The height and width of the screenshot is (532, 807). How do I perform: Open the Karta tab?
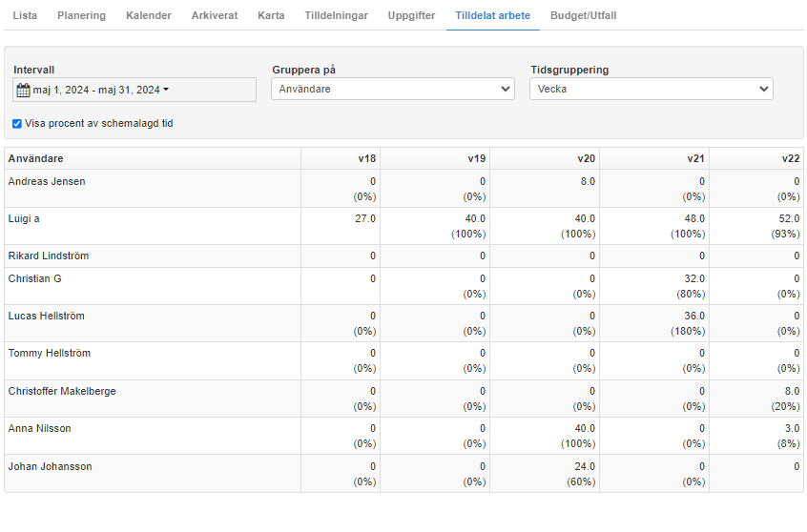click(x=271, y=15)
